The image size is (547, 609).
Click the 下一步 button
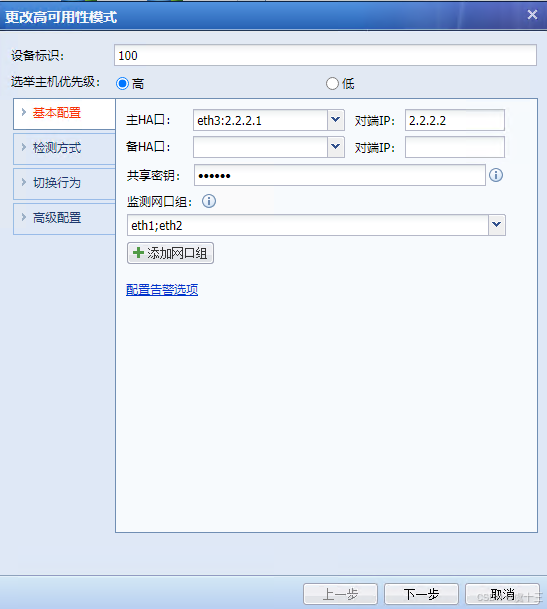(x=422, y=594)
